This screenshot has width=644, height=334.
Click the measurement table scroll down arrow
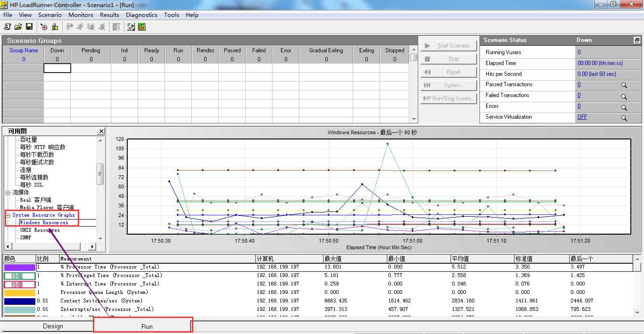click(638, 312)
